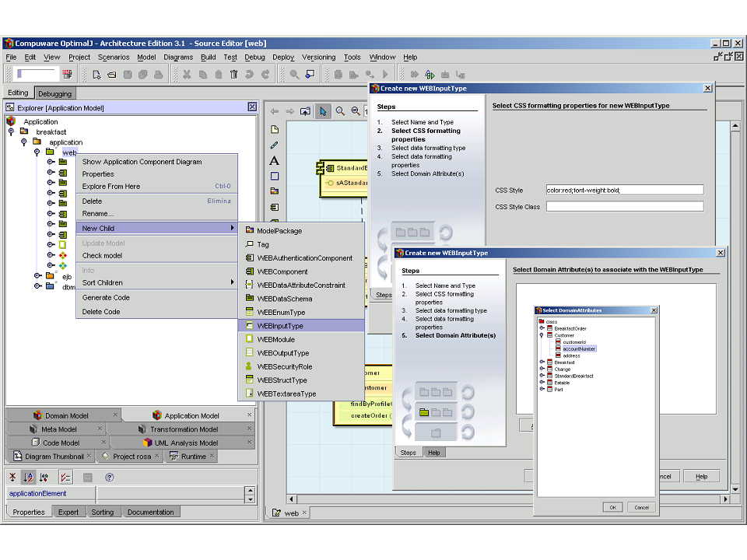Click the Application root cube icon in Explorer
The image size is (747, 560).
point(12,121)
